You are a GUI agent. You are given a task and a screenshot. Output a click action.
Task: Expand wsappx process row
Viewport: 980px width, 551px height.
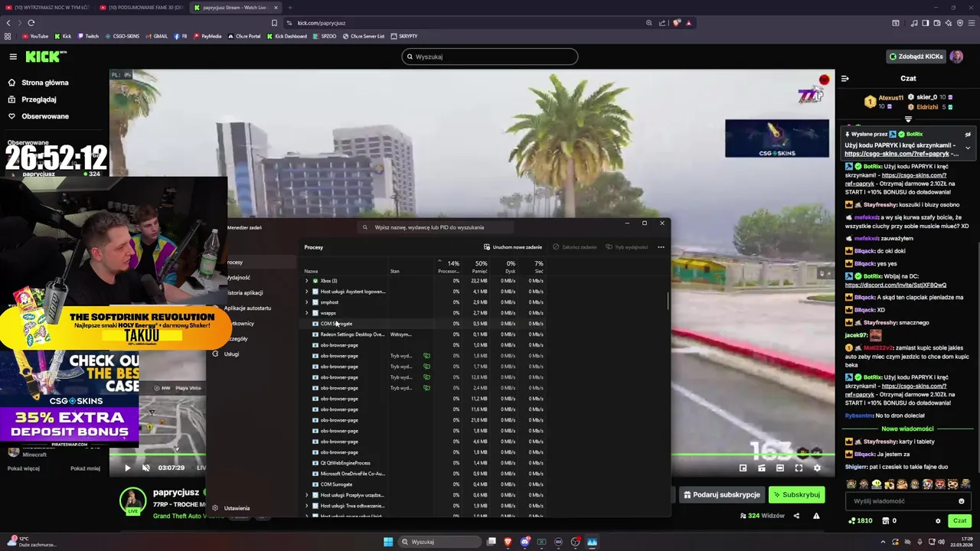(x=307, y=313)
